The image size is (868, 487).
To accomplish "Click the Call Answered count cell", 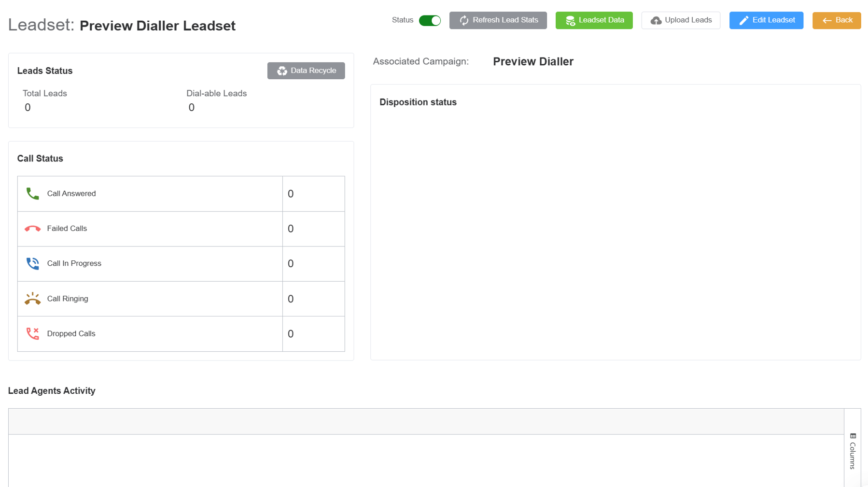I will [x=313, y=194].
